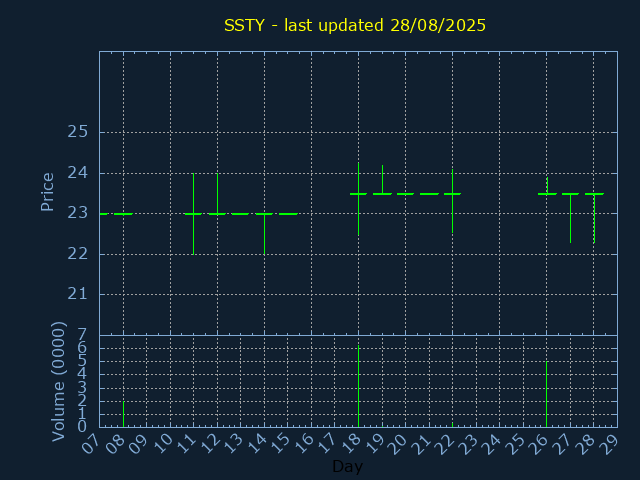Click the flat price dash for day 15
Image resolution: width=640 pixels, height=480 pixels.
[x=288, y=214]
